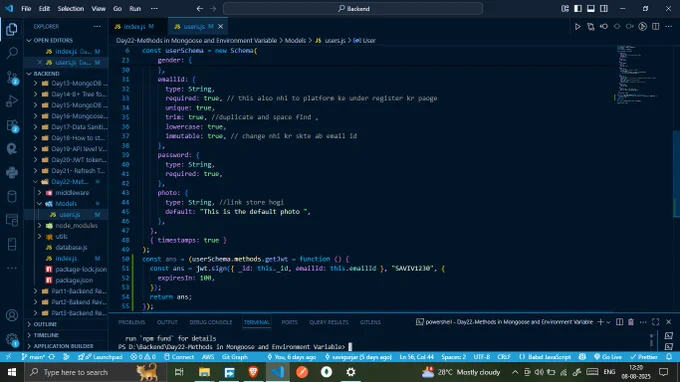Open Manage gear icon in activity bar

(x=12, y=340)
